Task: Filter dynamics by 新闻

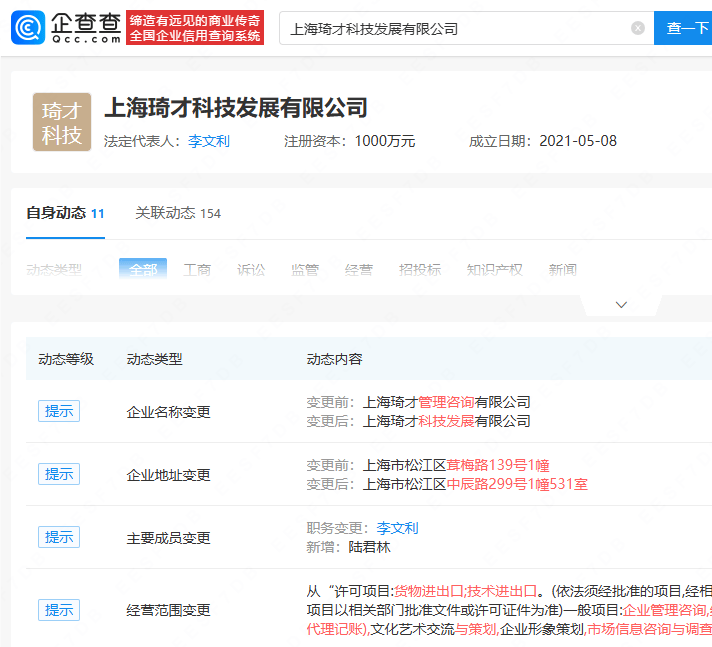Action: (563, 270)
